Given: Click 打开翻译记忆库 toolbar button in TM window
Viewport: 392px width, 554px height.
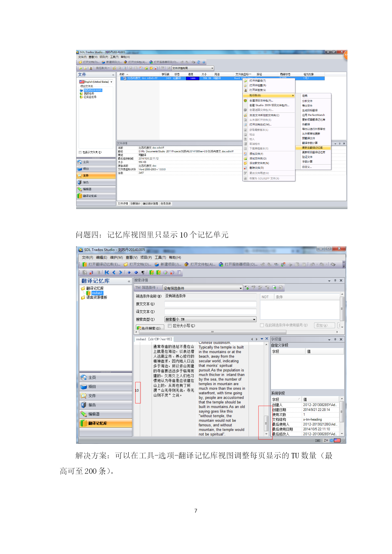Looking at the screenshot, I should [101, 264].
